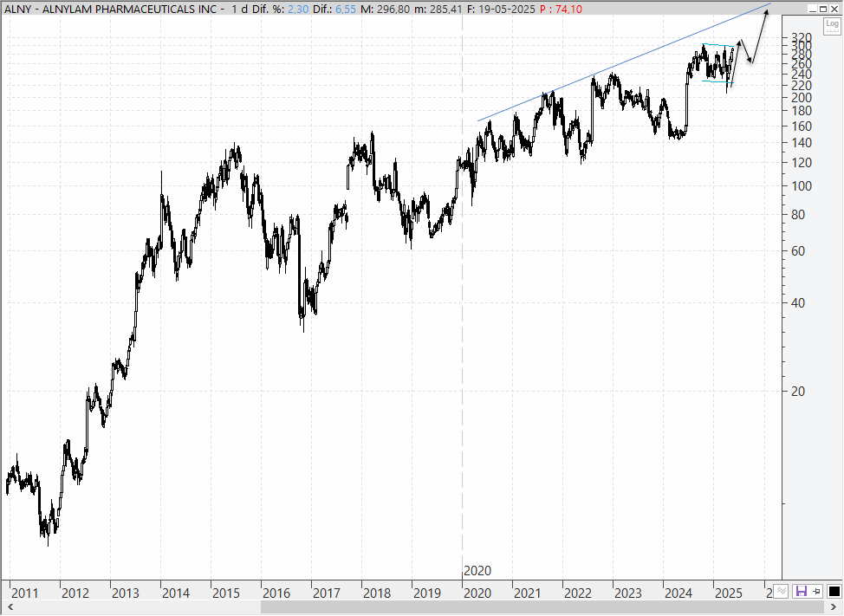Click the 2016 label on time axis
The image size is (844, 616).
coord(276,593)
